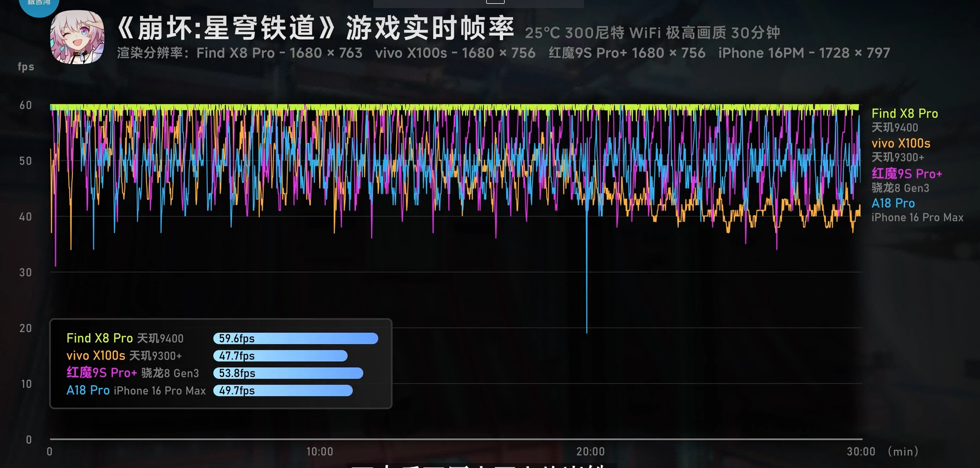Image resolution: width=980 pixels, height=468 pixels.
Task: Click the Find X8 Pro - 1680 × 763 resolution
Action: click(279, 53)
